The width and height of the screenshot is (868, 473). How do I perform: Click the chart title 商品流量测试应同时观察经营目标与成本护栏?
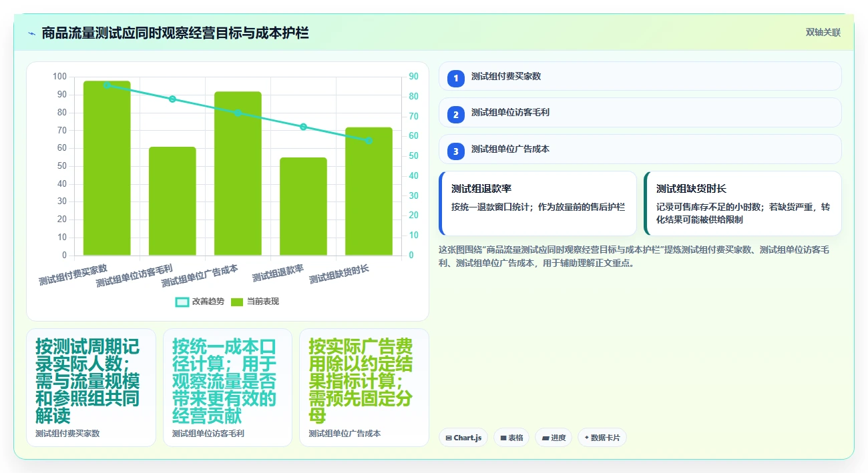pyautogui.click(x=175, y=33)
